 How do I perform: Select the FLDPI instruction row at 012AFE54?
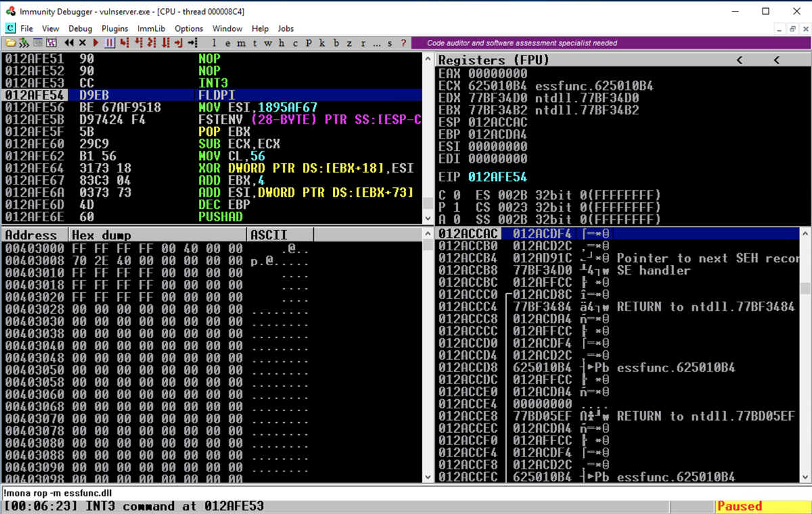pyautogui.click(x=217, y=95)
